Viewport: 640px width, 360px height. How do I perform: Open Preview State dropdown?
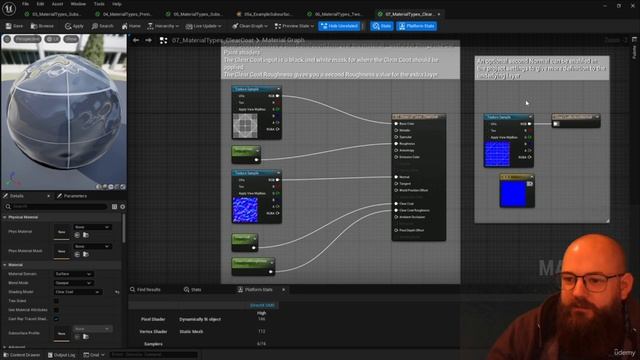[294, 26]
